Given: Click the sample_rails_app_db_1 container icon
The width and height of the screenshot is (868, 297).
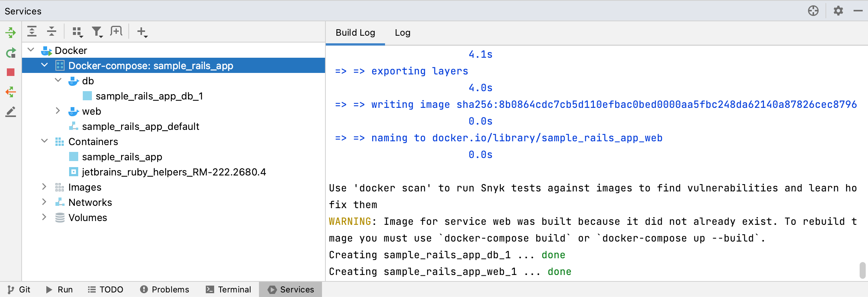Looking at the screenshot, I should tap(87, 96).
